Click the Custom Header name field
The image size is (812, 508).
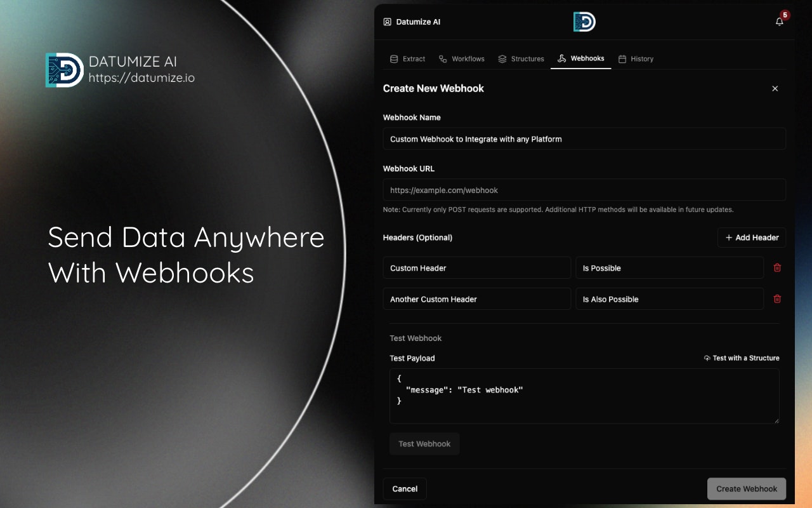pos(477,268)
